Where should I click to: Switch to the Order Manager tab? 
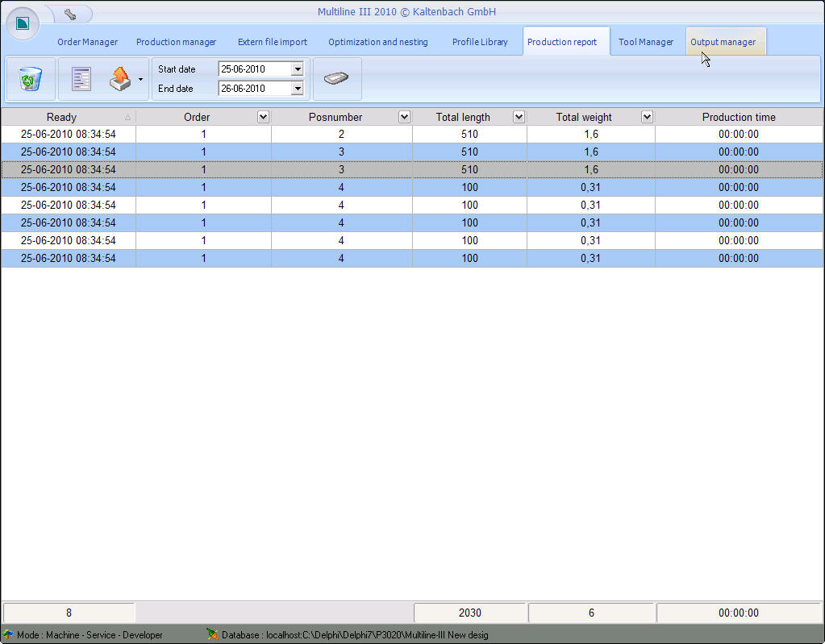click(x=87, y=42)
